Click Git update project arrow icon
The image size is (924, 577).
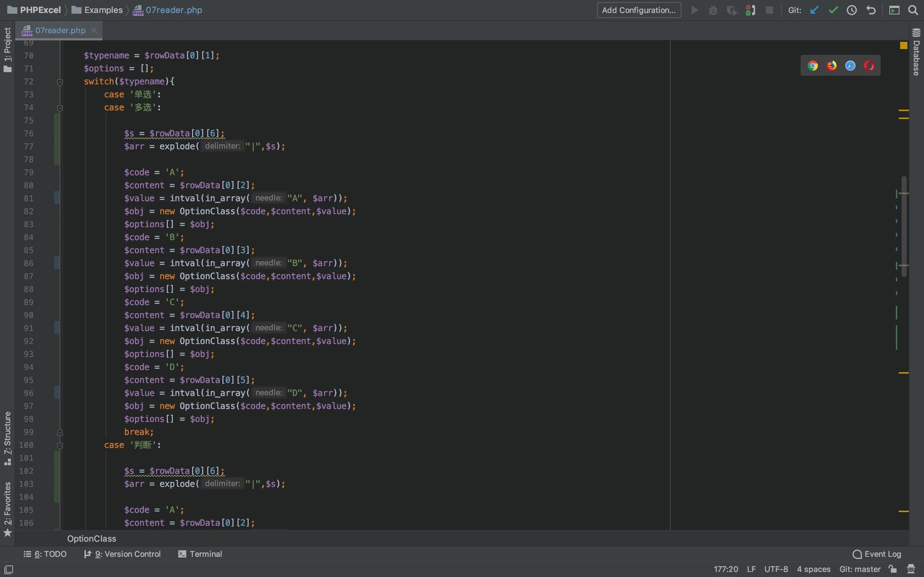click(814, 10)
